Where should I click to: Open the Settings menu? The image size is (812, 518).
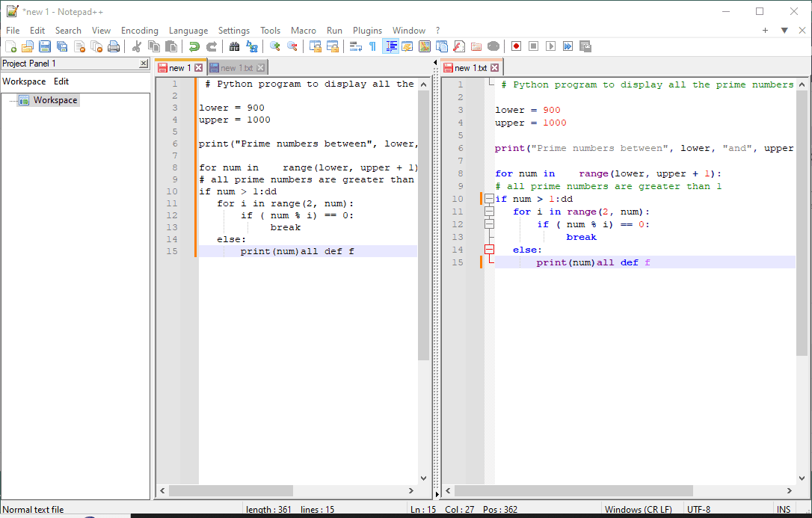[233, 31]
